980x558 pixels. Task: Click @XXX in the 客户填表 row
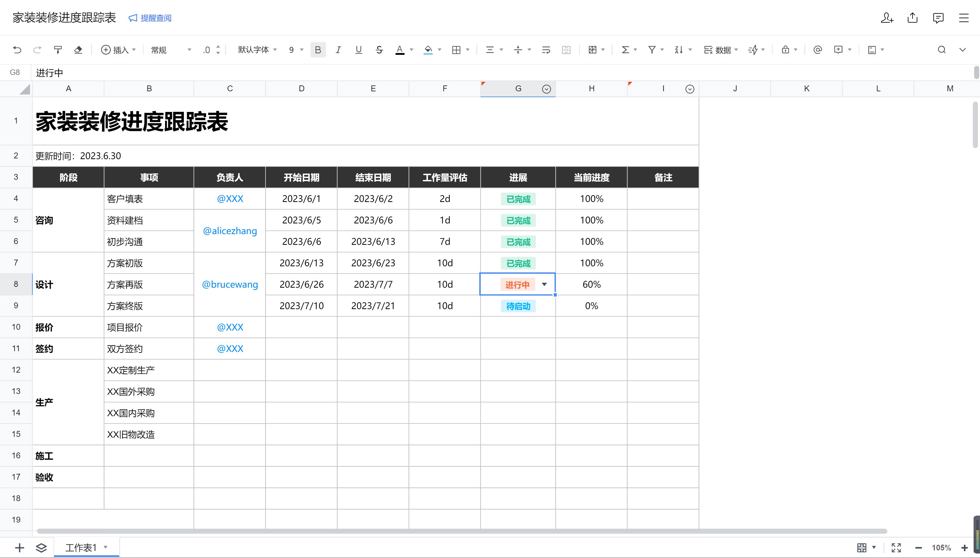[230, 198]
